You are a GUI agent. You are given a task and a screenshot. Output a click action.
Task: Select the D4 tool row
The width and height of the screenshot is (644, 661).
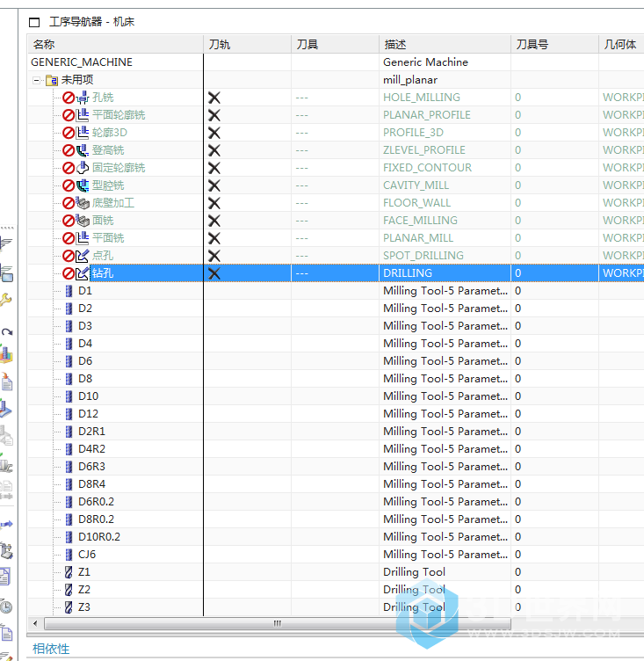pyautogui.click(x=336, y=344)
